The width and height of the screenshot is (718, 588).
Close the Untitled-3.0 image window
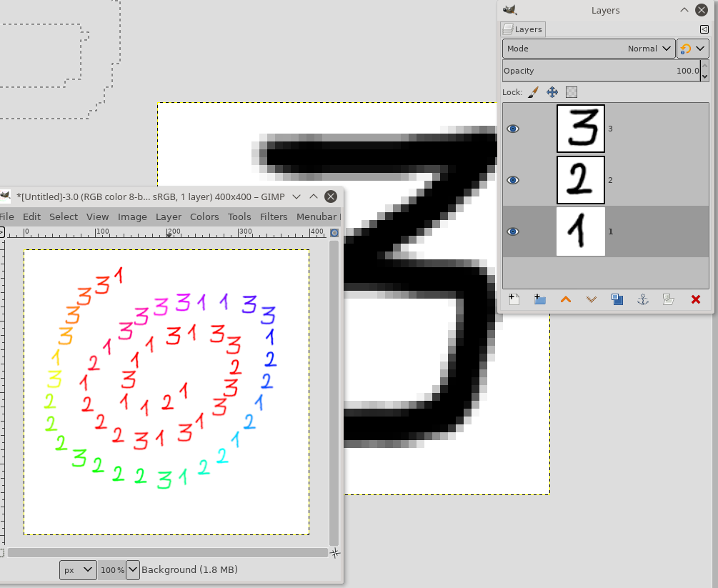pos(331,196)
